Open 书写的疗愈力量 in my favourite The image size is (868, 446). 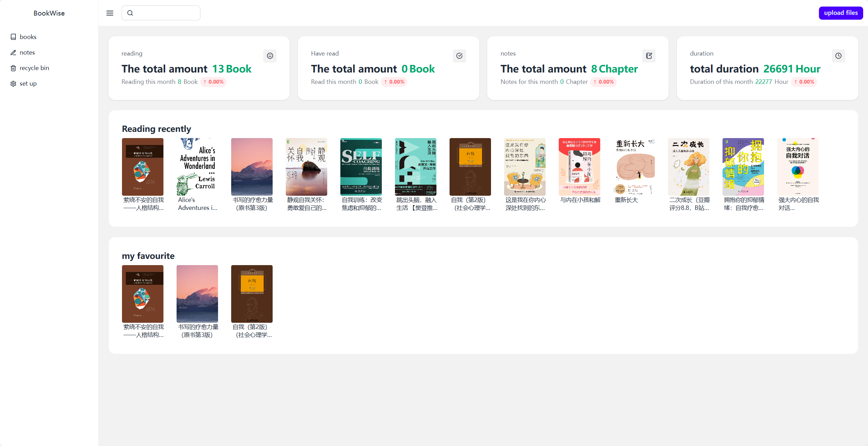coord(197,294)
